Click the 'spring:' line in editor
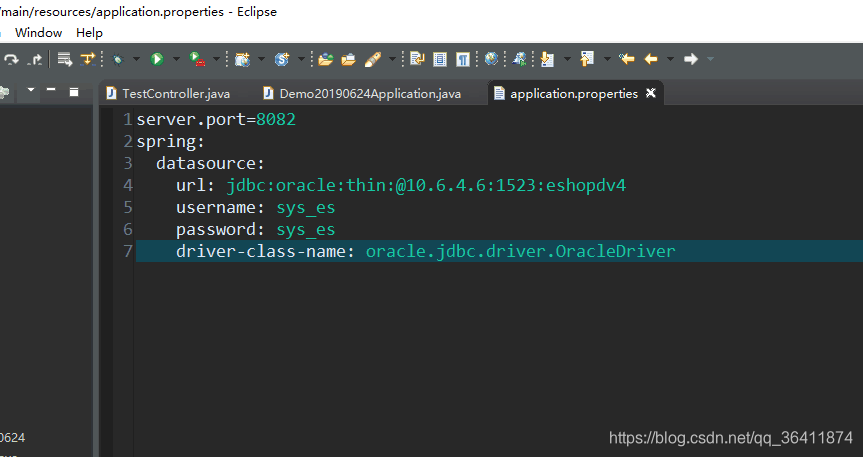Viewport: 863px width, 457px height. pos(171,142)
